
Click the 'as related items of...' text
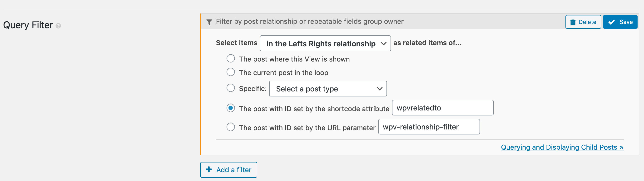[427, 43]
